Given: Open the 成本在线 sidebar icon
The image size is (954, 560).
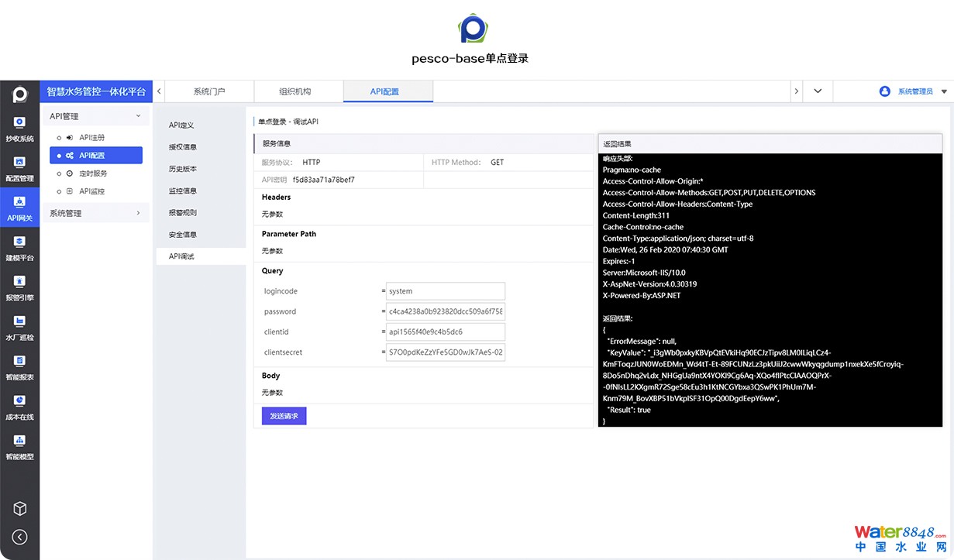Looking at the screenshot, I should coord(19,407).
